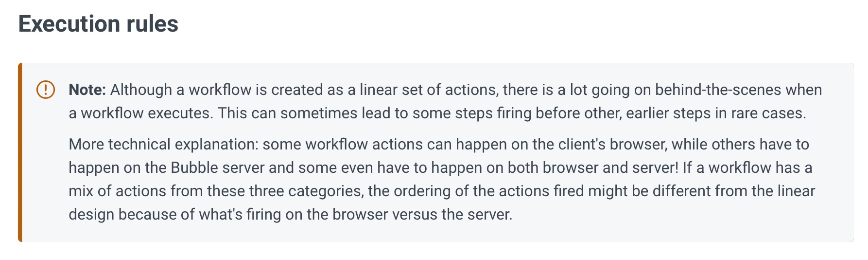Click the phrase "ordering of the actions fired"
The image size is (868, 260).
[488, 191]
